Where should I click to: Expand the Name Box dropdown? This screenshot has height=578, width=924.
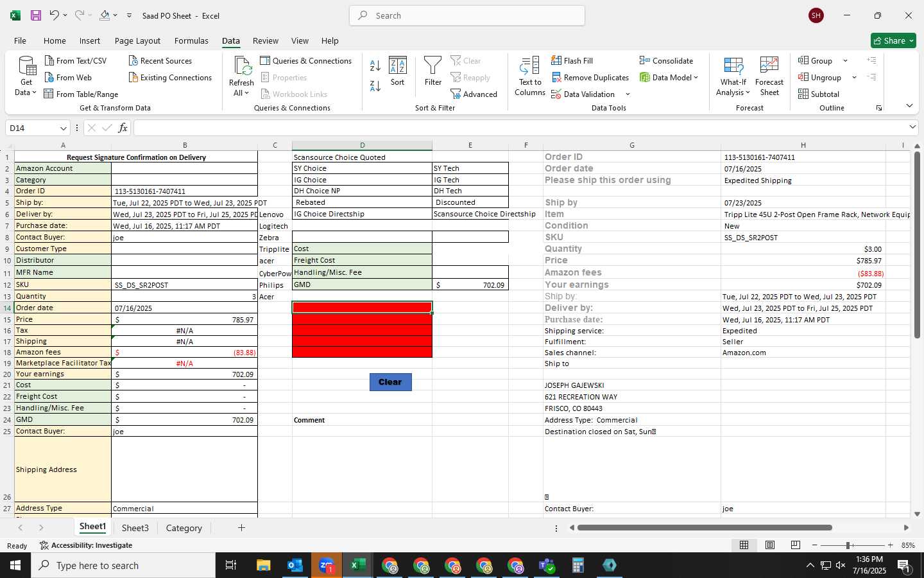click(x=63, y=128)
